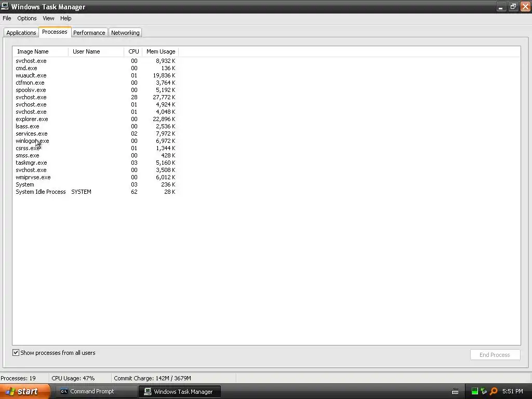Select svchost.exe using 4,048 K
Viewport: 532px width, 399px height.
pyautogui.click(x=95, y=112)
